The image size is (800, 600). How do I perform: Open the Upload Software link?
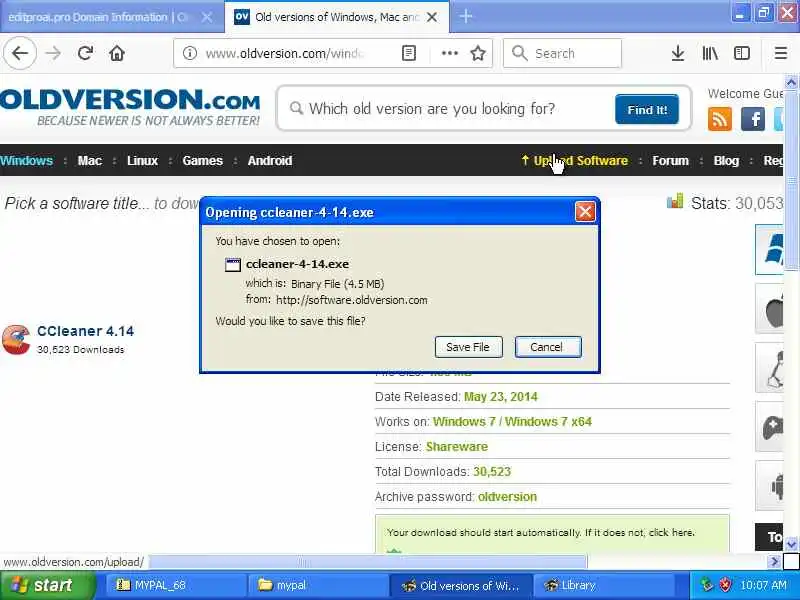tap(575, 161)
